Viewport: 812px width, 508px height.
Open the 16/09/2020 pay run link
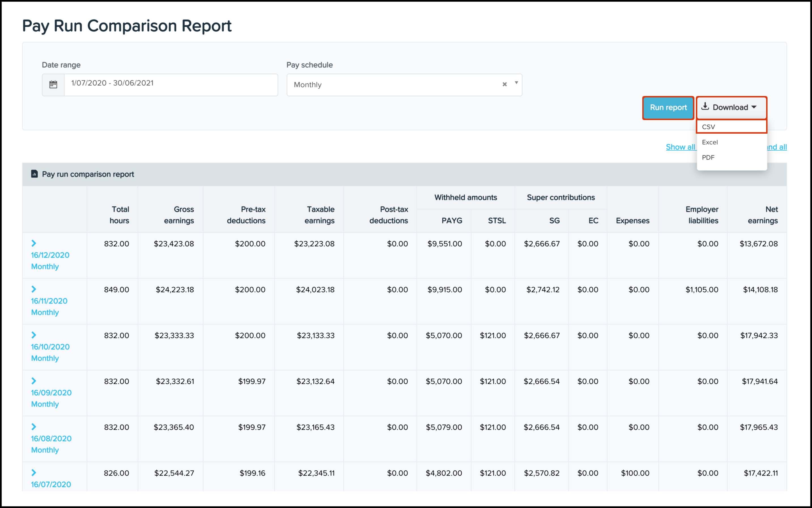[51, 392]
